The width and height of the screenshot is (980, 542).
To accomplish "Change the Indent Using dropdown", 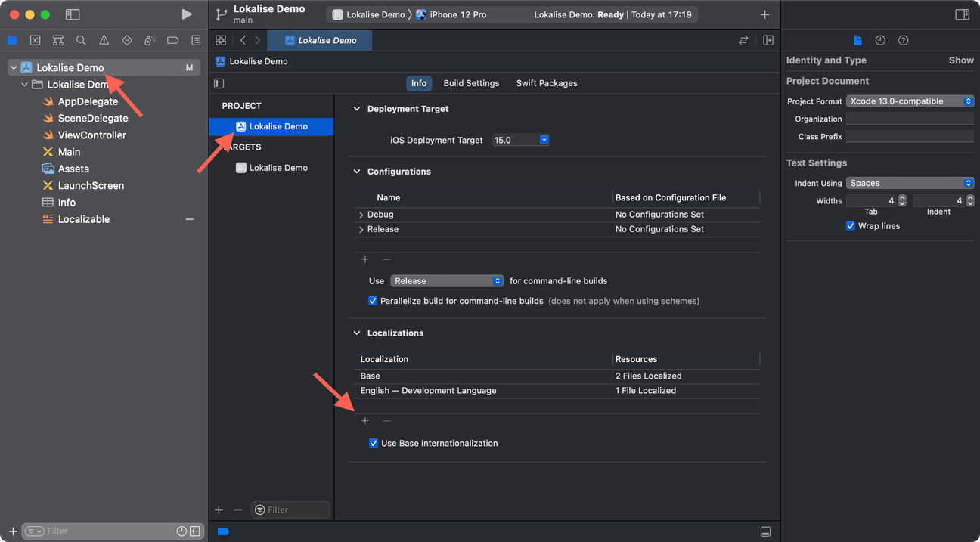I will coord(910,182).
